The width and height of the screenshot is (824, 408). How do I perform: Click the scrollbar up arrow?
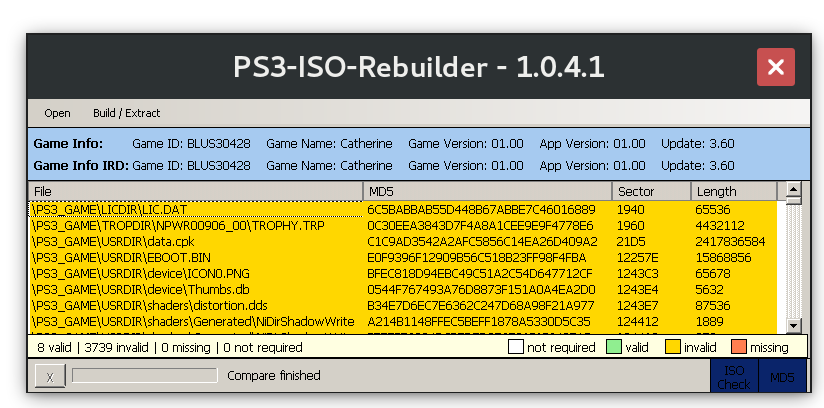click(794, 189)
